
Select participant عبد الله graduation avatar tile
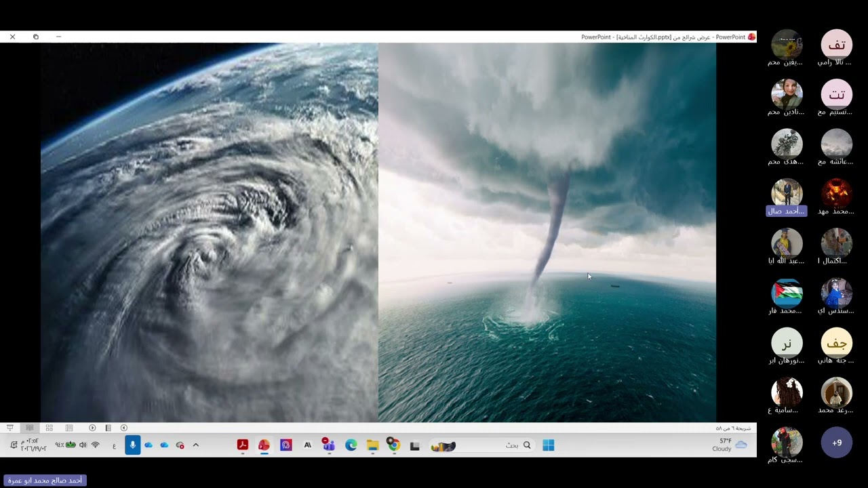click(x=787, y=247)
